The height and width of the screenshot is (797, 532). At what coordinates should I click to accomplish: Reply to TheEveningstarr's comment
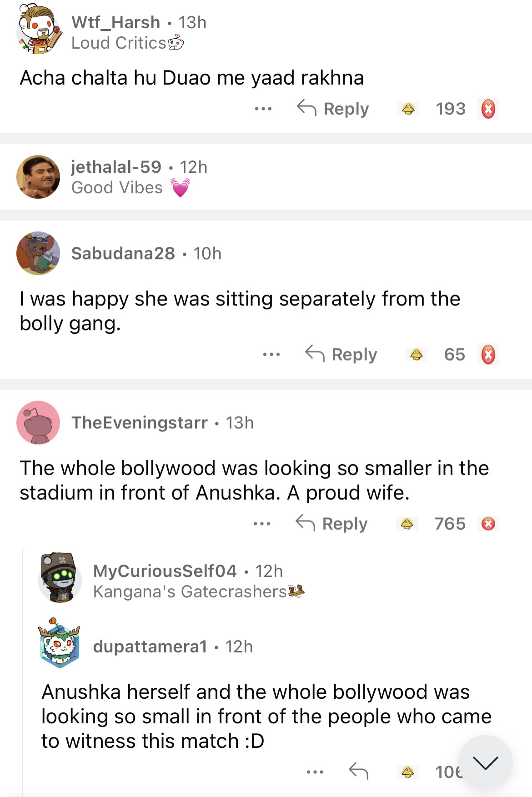click(x=332, y=524)
